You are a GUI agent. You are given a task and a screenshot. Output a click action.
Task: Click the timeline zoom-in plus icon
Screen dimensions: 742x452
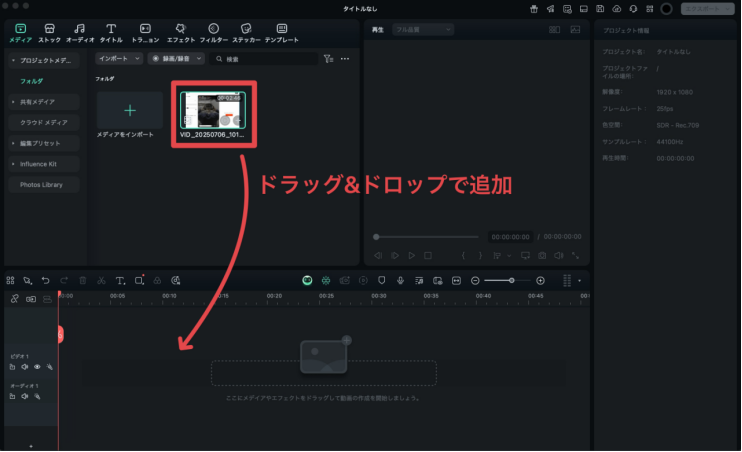click(541, 281)
